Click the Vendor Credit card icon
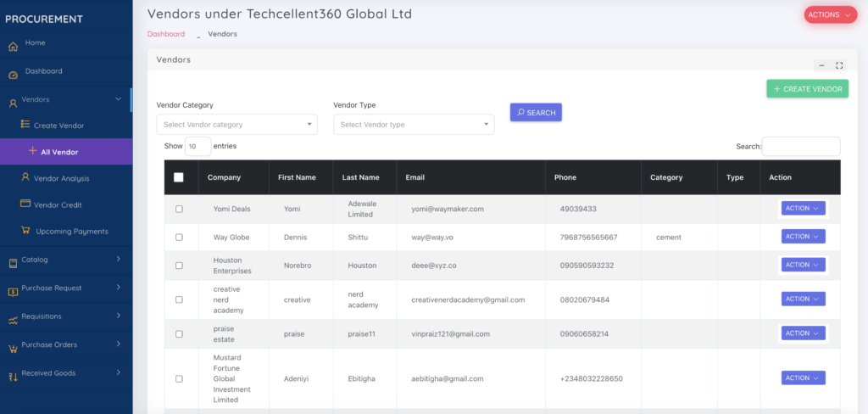The height and width of the screenshot is (414, 868). click(x=25, y=204)
